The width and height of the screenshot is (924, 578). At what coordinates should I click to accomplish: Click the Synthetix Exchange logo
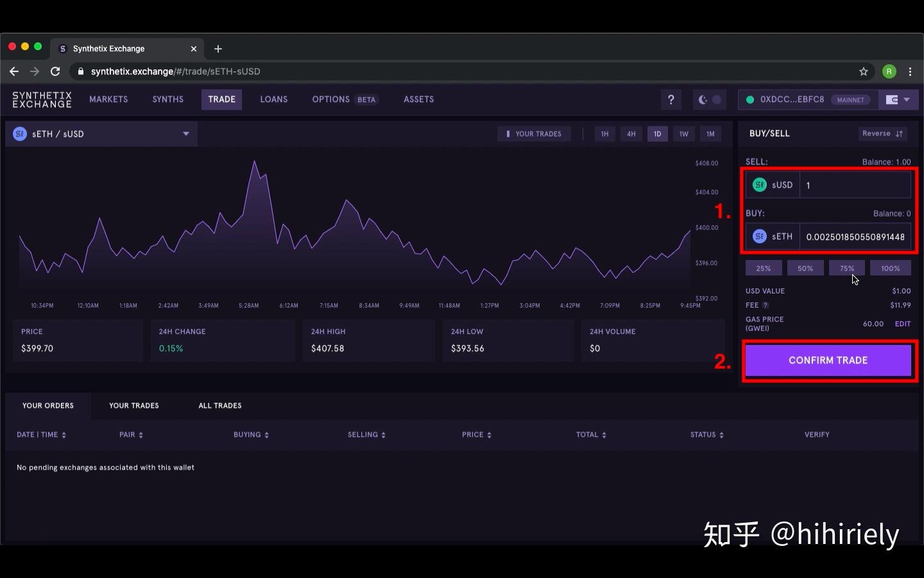(x=42, y=100)
